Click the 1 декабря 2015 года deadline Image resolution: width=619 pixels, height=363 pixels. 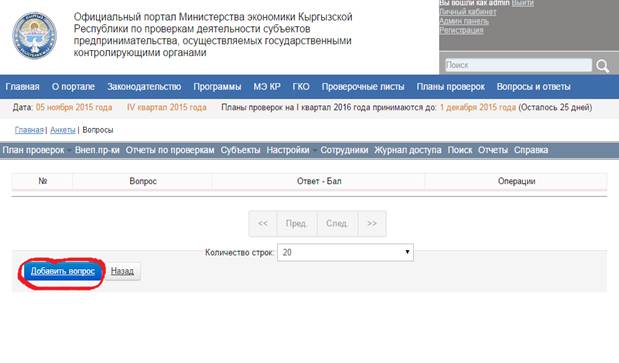(478, 107)
